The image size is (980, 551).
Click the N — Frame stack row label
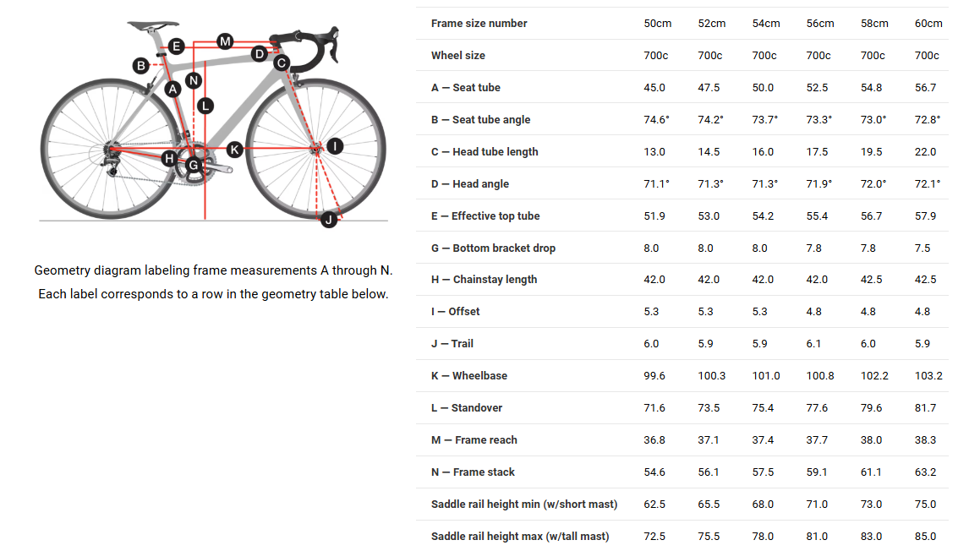(x=472, y=472)
